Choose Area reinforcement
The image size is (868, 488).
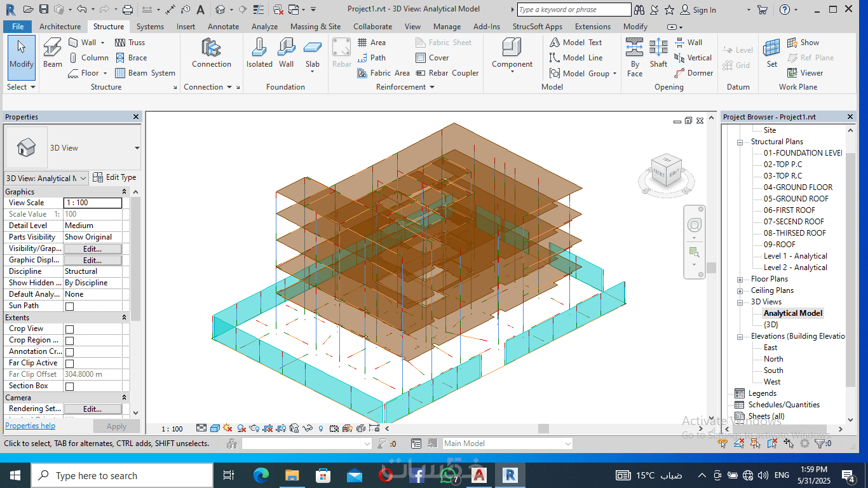coord(372,43)
